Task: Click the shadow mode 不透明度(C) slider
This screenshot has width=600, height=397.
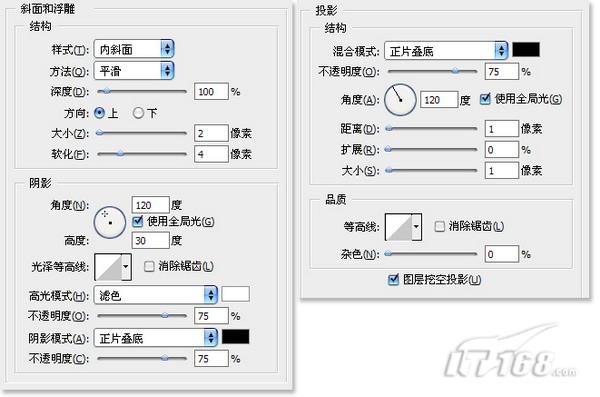Action: pos(142,358)
